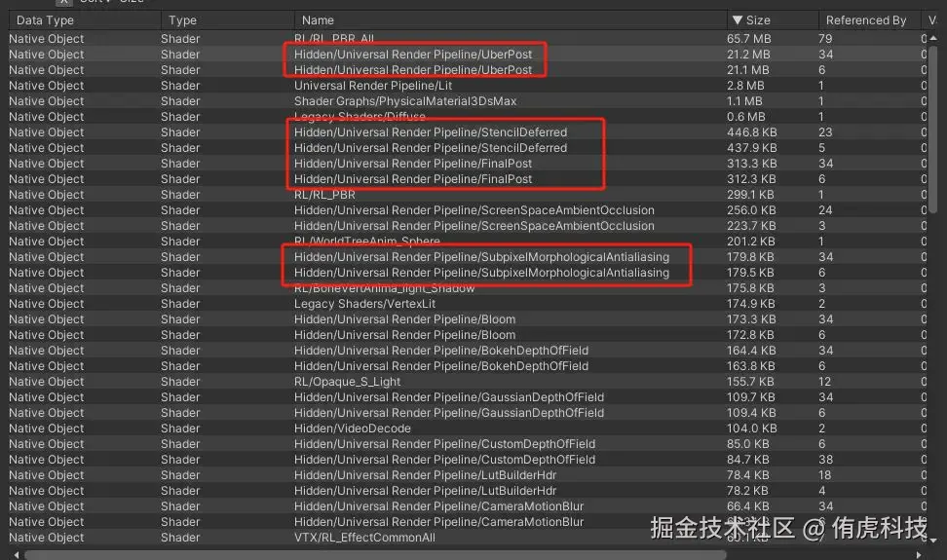Select the UberPost row sized 21.2 MB
This screenshot has height=560, width=947.
tap(466, 55)
